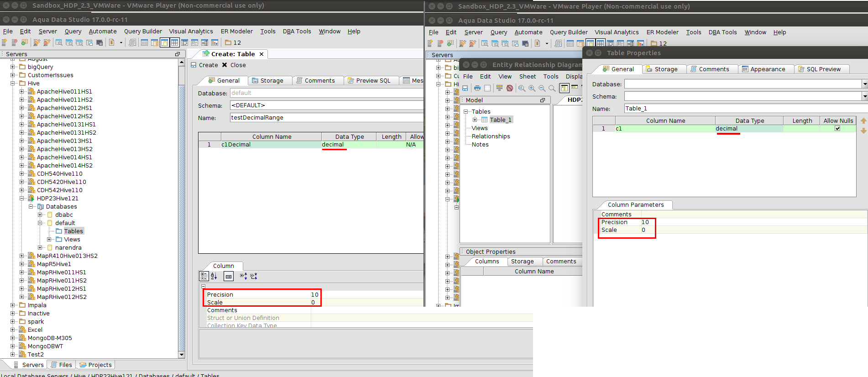Screen dimensions: 868x377
Task: Click the Create button in Create Table
Action: tap(204, 65)
